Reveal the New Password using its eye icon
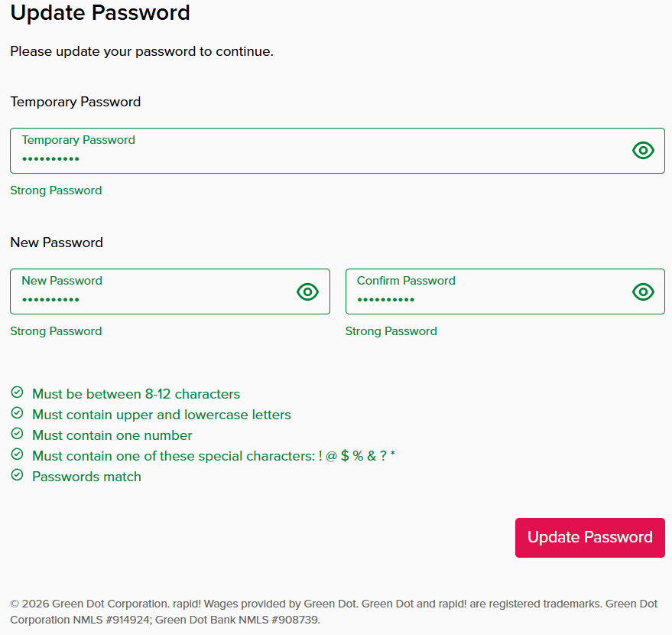Viewport: 672px width, 635px height. pyautogui.click(x=308, y=292)
